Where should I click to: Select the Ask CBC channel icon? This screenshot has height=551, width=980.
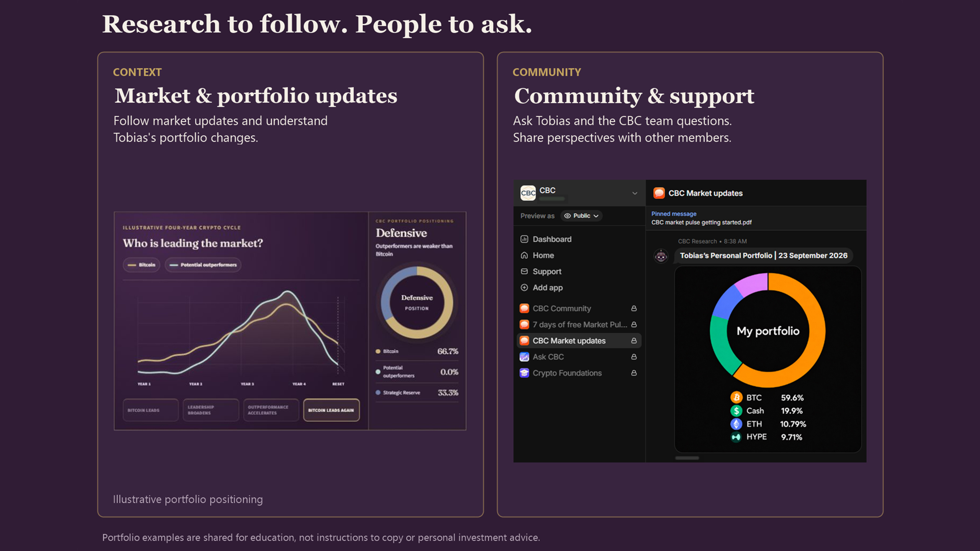coord(524,357)
